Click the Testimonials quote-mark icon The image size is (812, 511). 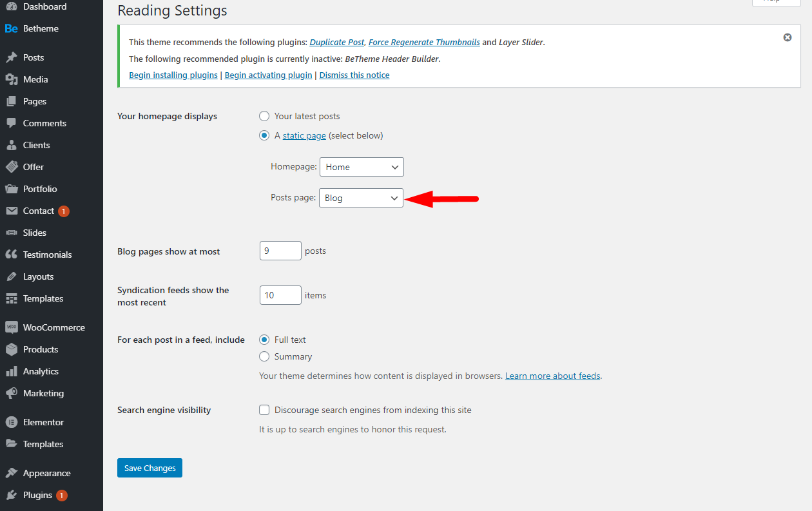(11, 255)
